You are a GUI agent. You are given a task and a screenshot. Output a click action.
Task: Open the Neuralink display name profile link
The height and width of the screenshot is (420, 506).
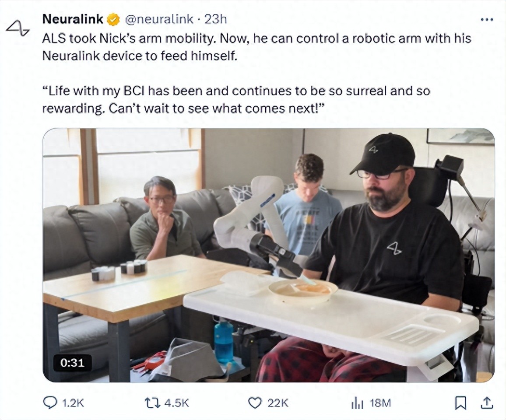pyautogui.click(x=73, y=19)
